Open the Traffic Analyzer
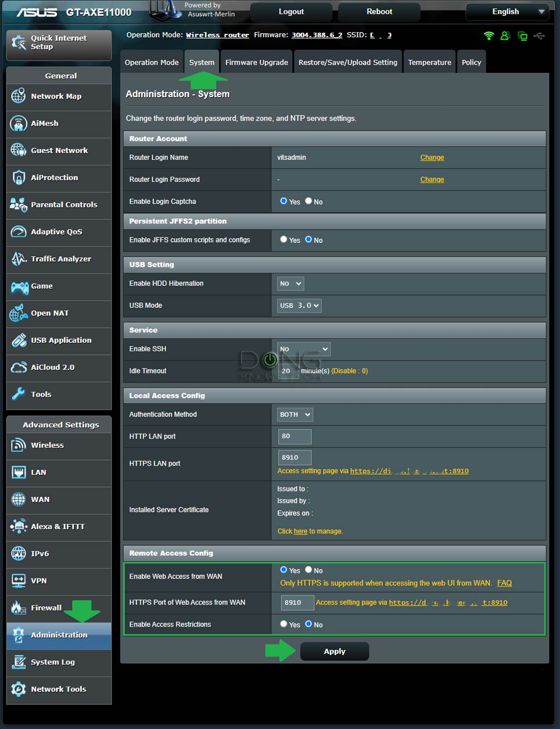The height and width of the screenshot is (729, 560). (x=61, y=259)
